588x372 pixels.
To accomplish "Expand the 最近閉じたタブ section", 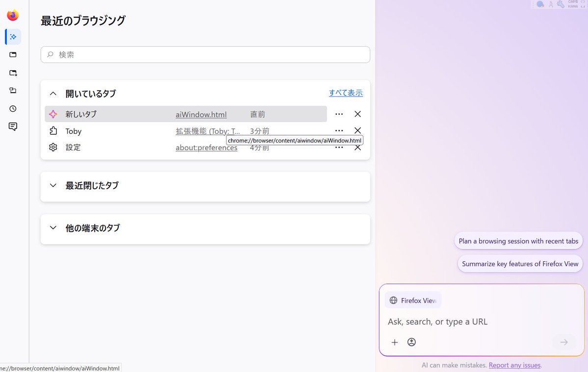I will (x=53, y=185).
